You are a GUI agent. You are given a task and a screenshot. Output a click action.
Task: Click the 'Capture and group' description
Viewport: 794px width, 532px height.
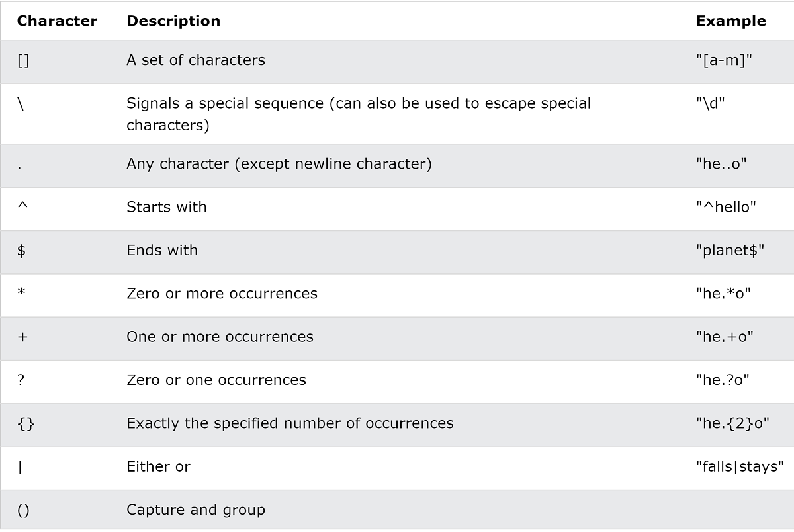coord(196,510)
